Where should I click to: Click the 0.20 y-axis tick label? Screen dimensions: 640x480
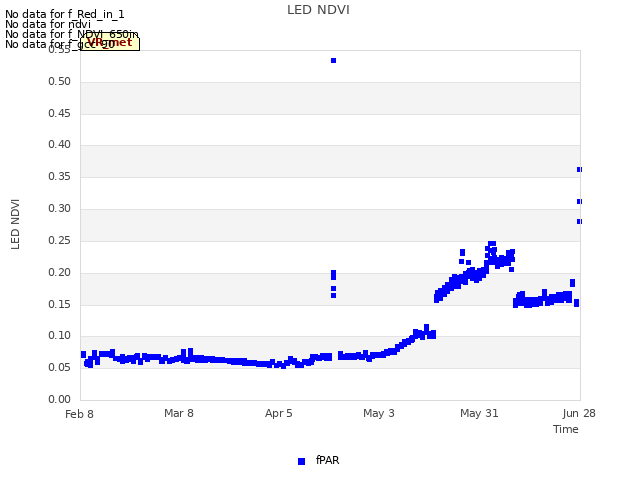click(x=60, y=272)
